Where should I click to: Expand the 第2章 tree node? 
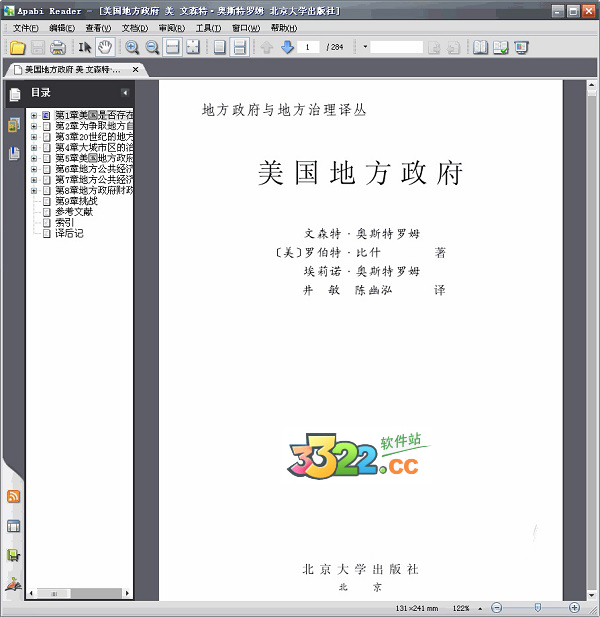click(x=34, y=126)
